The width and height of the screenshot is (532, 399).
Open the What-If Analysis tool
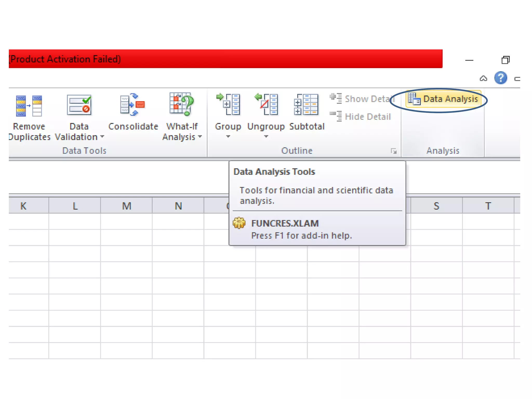pos(182,104)
